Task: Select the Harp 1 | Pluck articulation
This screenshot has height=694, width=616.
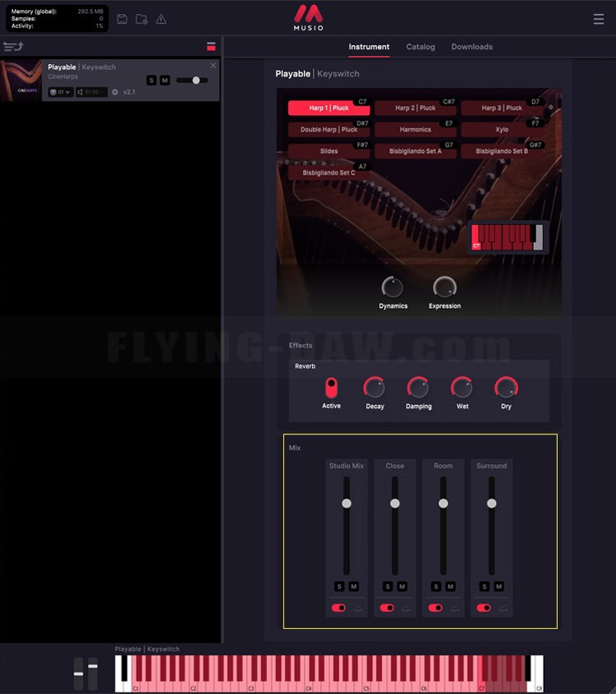Action: coord(329,108)
